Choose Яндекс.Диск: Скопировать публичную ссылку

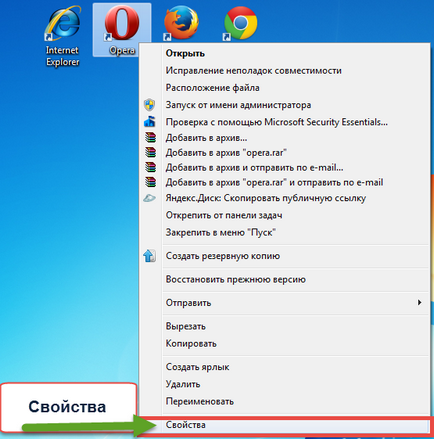[x=266, y=198]
